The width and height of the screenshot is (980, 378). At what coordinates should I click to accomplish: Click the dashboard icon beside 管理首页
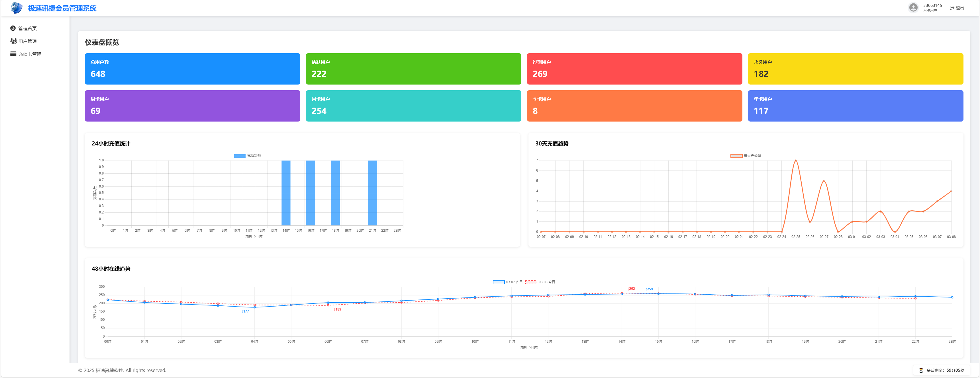click(13, 28)
